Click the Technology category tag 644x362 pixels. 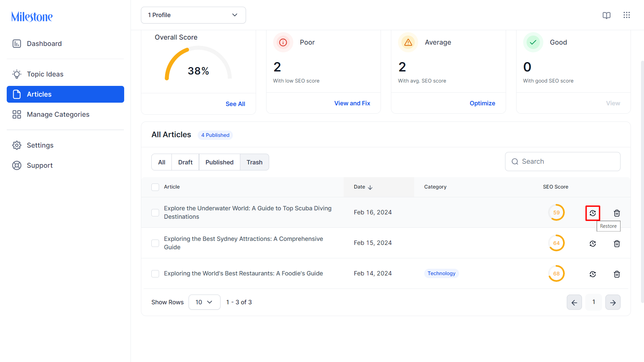(x=441, y=273)
